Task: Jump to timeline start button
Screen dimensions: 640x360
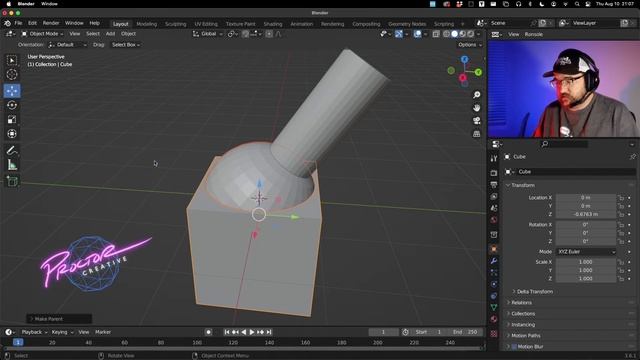Action: tap(227, 332)
